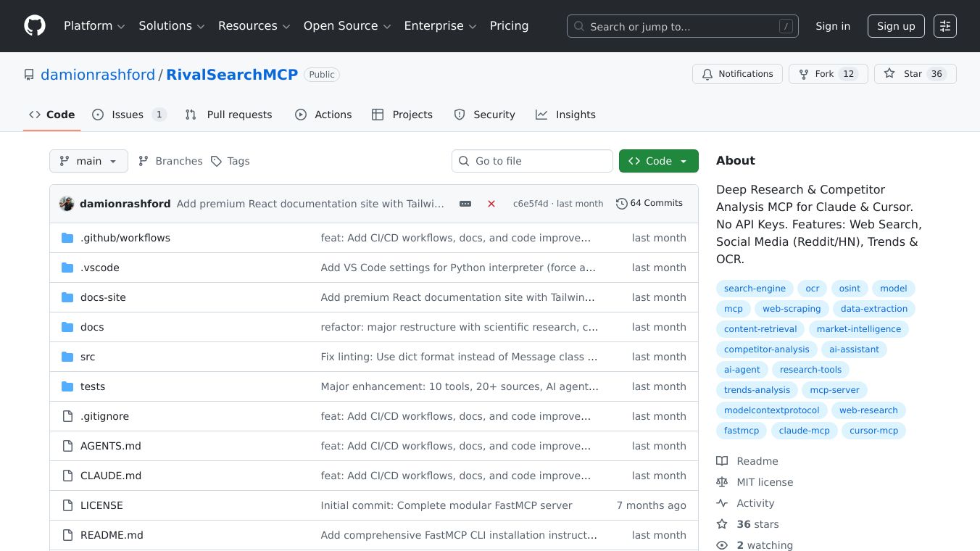Open the 64 Commits history
The width and height of the screenshot is (980, 551).
click(649, 203)
